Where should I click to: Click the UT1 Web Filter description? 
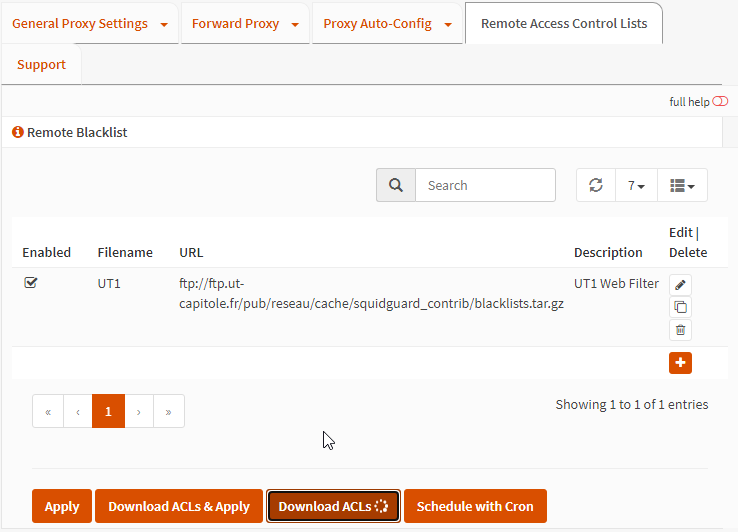pos(616,283)
